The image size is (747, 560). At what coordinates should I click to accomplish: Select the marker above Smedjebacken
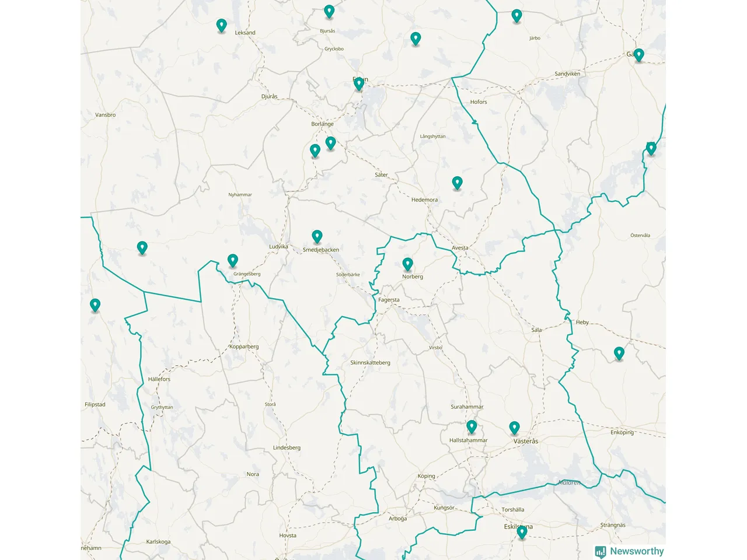(317, 237)
